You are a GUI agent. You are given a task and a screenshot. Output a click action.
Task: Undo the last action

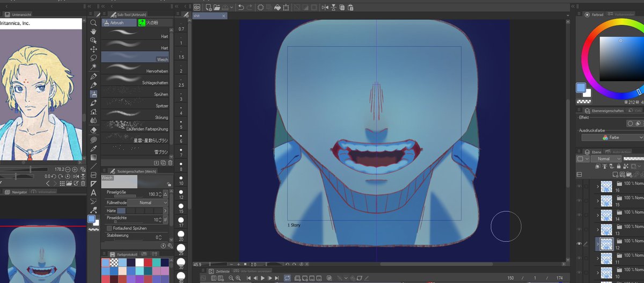(241, 7)
